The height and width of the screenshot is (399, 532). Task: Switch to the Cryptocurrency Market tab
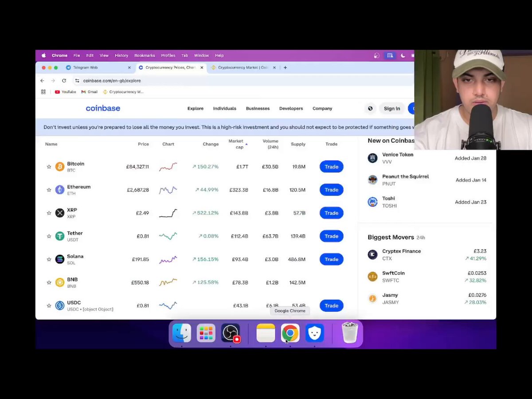click(243, 67)
